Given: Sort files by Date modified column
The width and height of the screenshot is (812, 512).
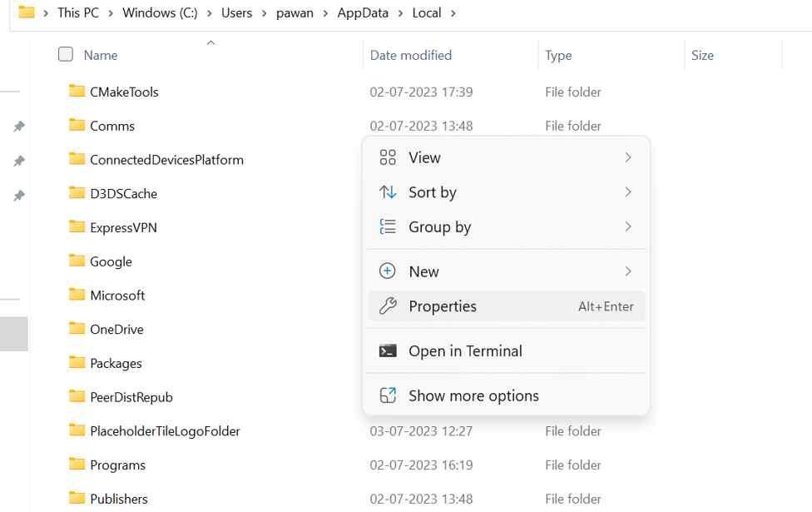Looking at the screenshot, I should (x=411, y=55).
